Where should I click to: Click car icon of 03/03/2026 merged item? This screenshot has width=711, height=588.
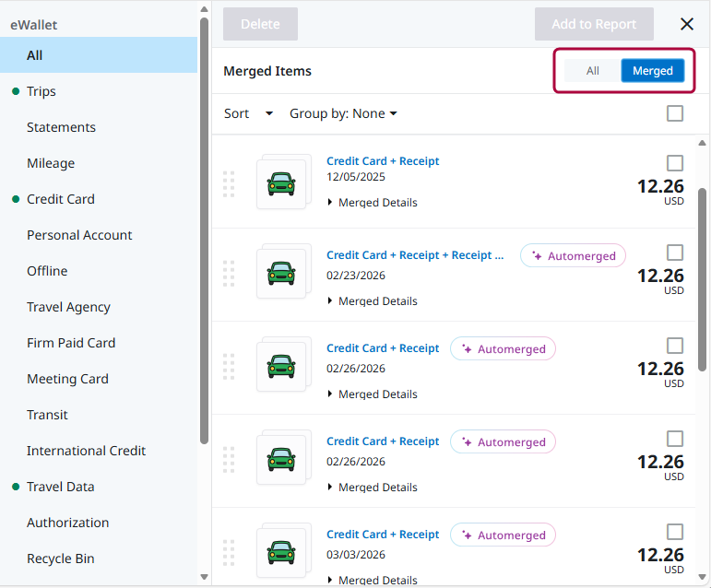281,552
